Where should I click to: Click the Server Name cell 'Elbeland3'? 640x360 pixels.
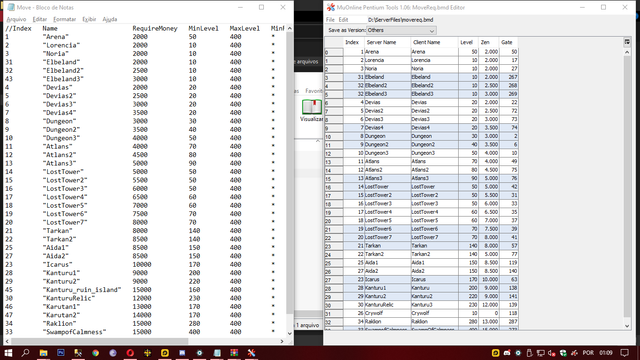[x=387, y=94]
